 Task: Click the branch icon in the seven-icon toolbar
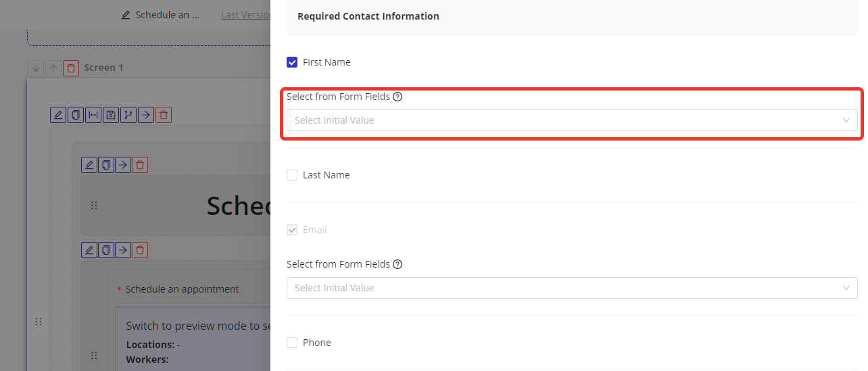click(x=128, y=115)
